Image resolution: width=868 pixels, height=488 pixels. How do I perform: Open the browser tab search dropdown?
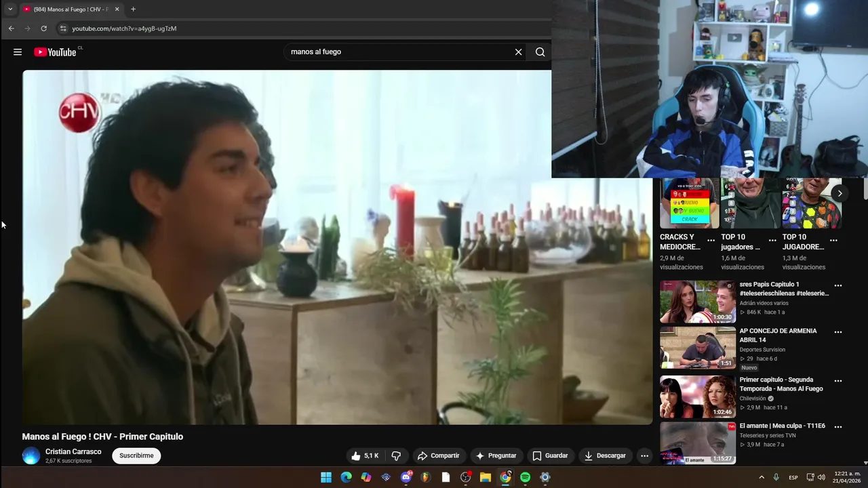10,9
